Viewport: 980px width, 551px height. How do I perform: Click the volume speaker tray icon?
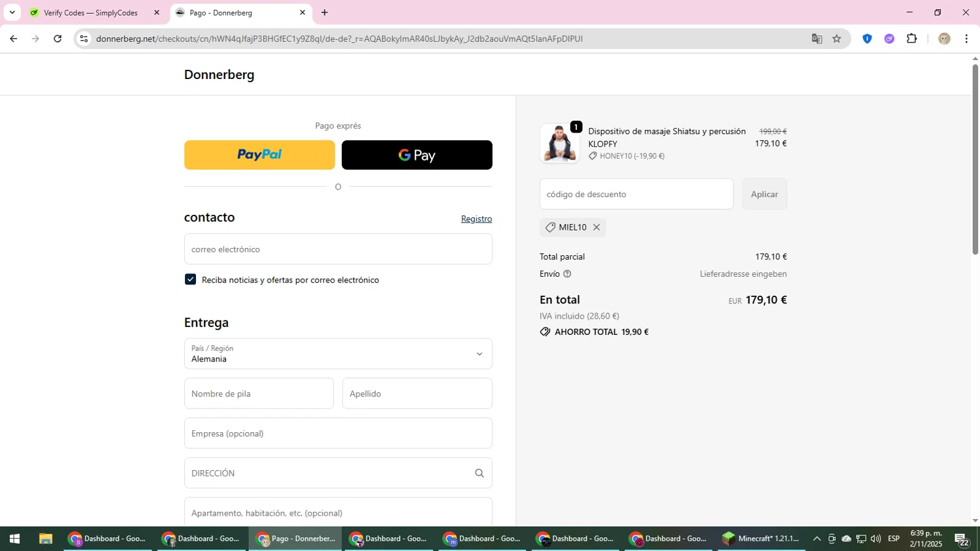click(876, 539)
